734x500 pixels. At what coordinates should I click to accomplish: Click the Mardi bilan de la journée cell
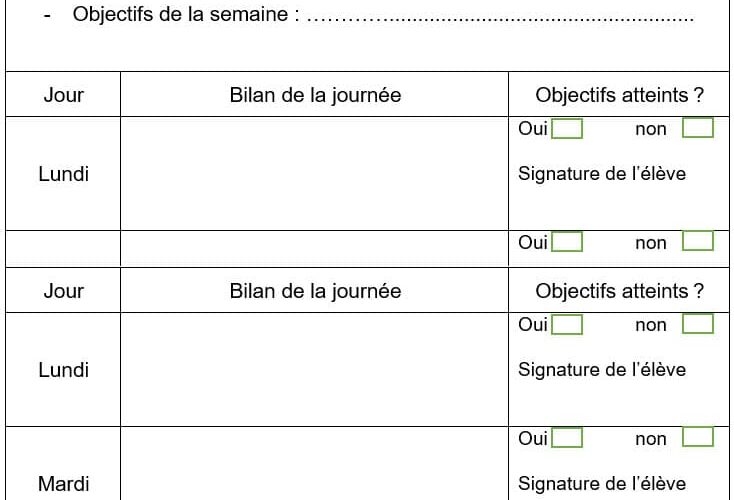click(x=315, y=463)
